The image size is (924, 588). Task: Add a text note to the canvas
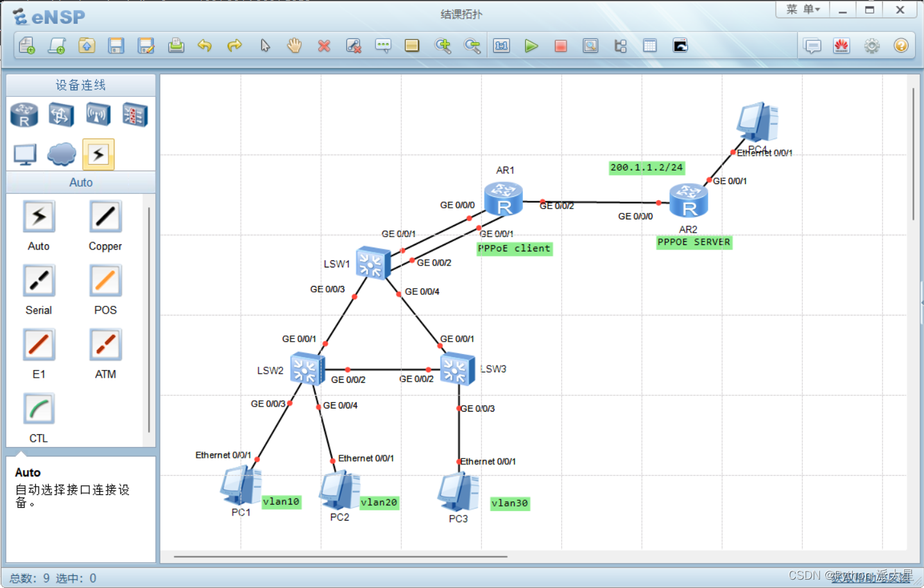pos(383,46)
